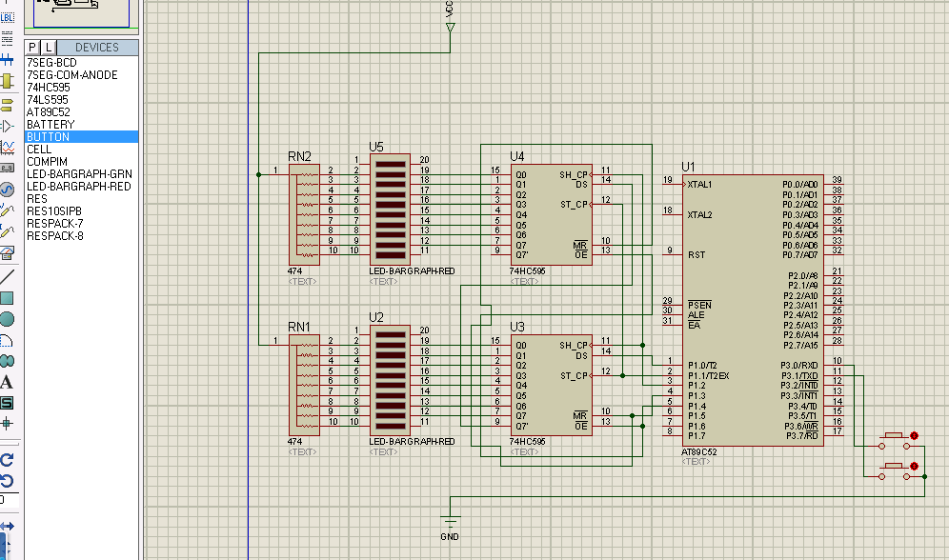
Task: Select the device pins tool
Action: click(7, 126)
